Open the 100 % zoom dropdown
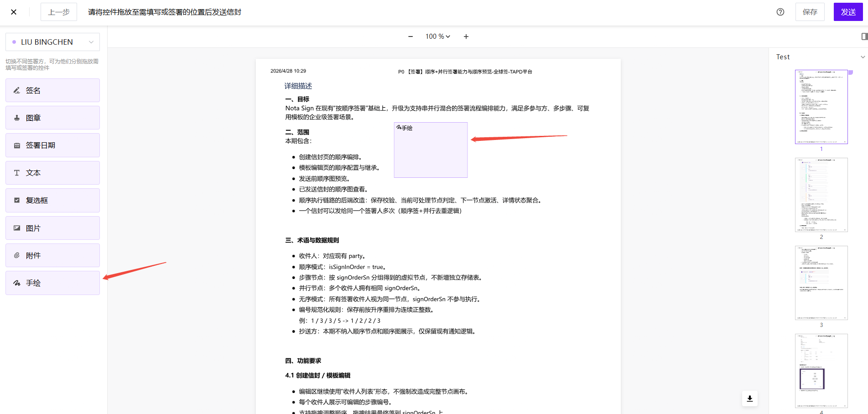The image size is (868, 414). pos(438,36)
